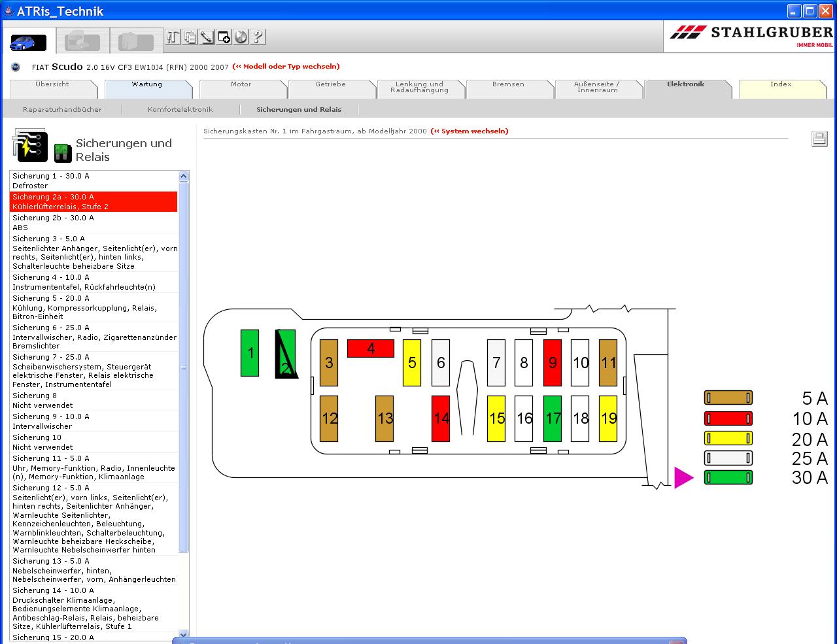This screenshot has width=837, height=644.
Task: Select Sicherung 6 entry in list
Action: coord(94,337)
